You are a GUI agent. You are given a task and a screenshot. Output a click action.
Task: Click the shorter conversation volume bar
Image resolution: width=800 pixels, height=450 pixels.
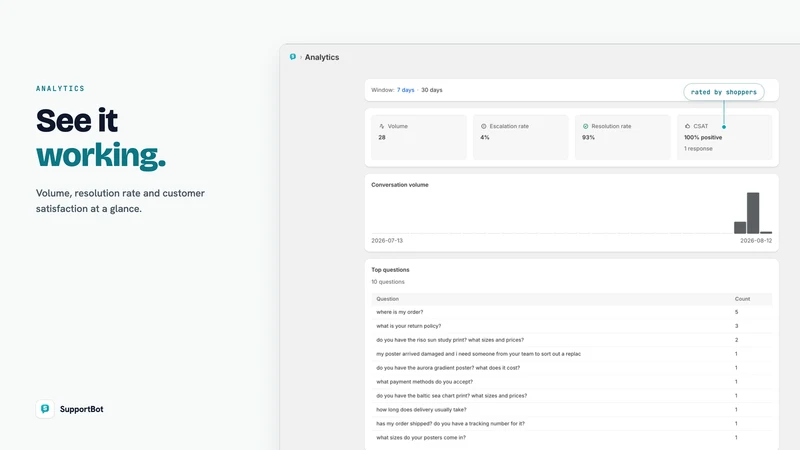pos(740,228)
